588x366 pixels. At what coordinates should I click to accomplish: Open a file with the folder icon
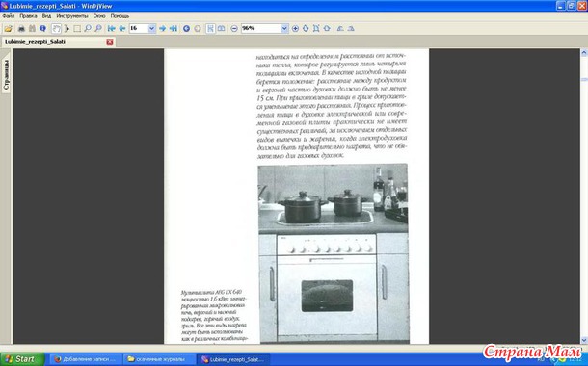coord(8,28)
